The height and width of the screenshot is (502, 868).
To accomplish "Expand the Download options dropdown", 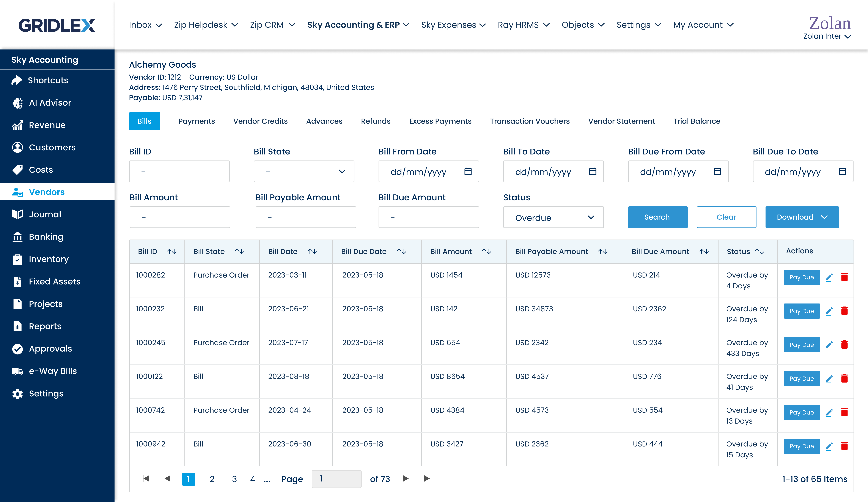I will coord(802,217).
